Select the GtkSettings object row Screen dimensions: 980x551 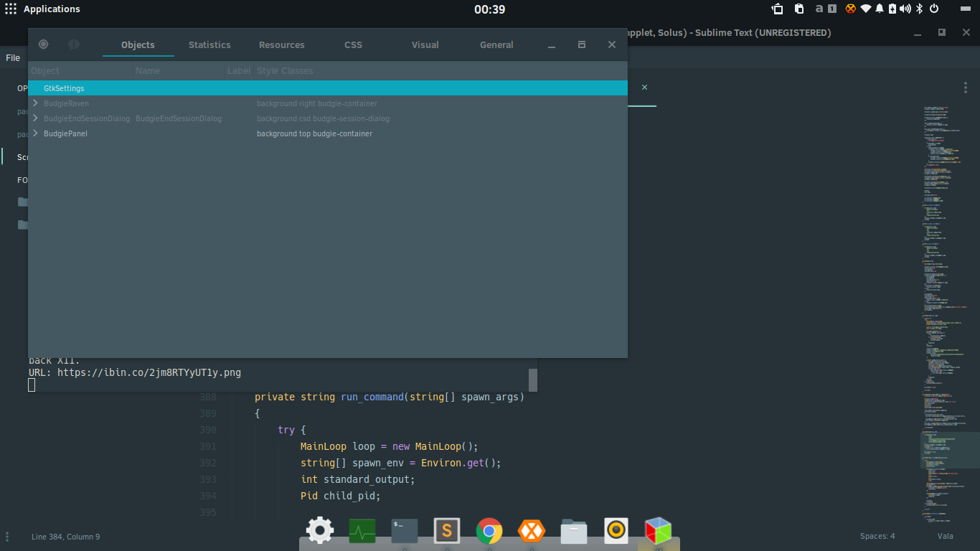coord(328,88)
